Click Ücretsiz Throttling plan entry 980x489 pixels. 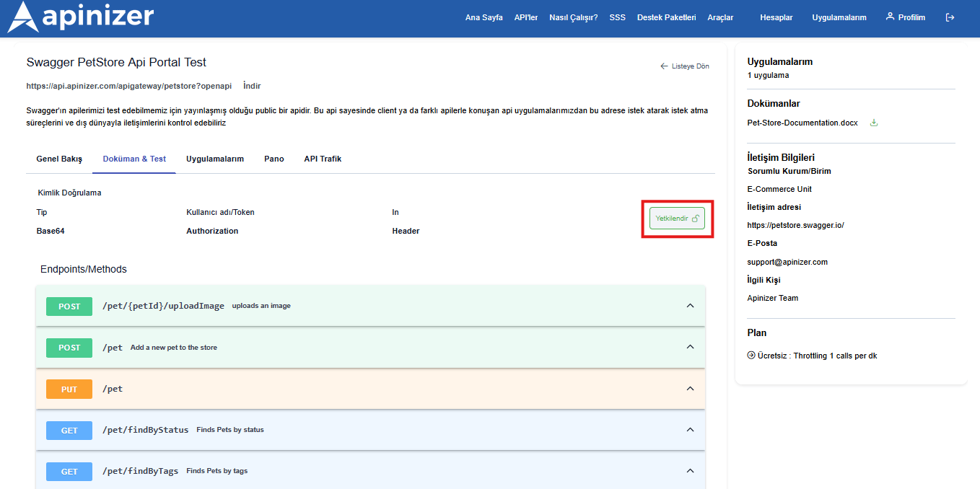(x=813, y=356)
